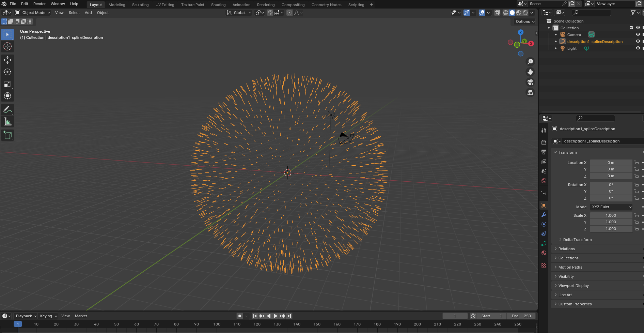Toggle lock for Rotation X

pyautogui.click(x=636, y=185)
